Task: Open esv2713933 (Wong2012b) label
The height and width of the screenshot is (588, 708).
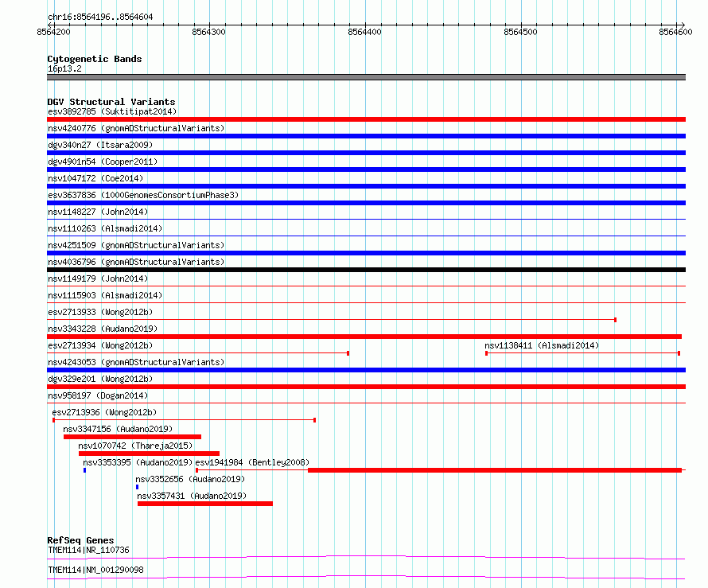Action: [x=100, y=312]
